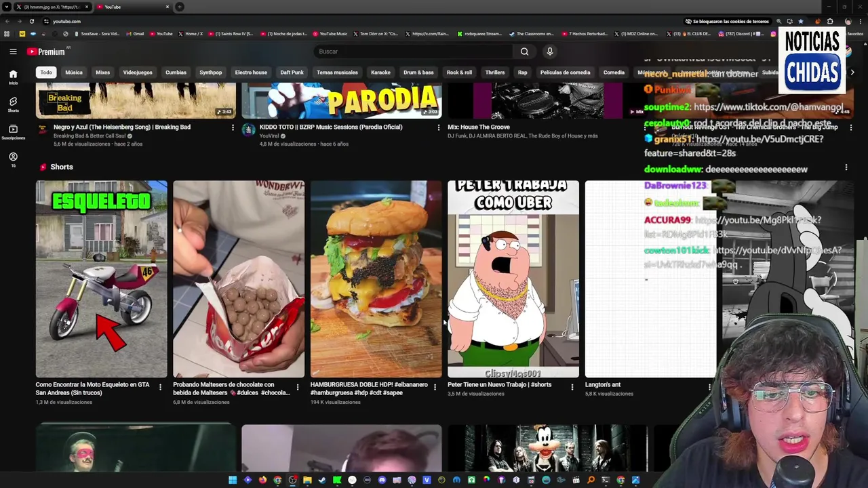
Task: Select the Películas de comedia chip
Action: (565, 73)
